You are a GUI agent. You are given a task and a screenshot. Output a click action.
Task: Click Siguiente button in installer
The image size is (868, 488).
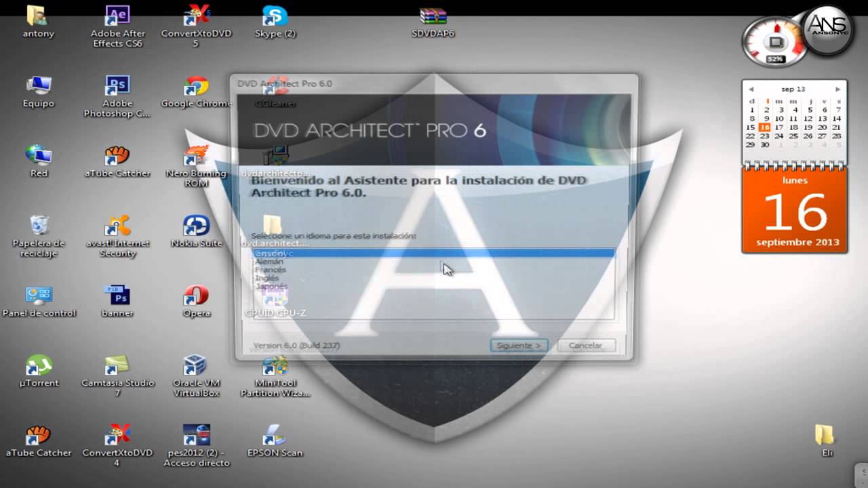coord(519,345)
